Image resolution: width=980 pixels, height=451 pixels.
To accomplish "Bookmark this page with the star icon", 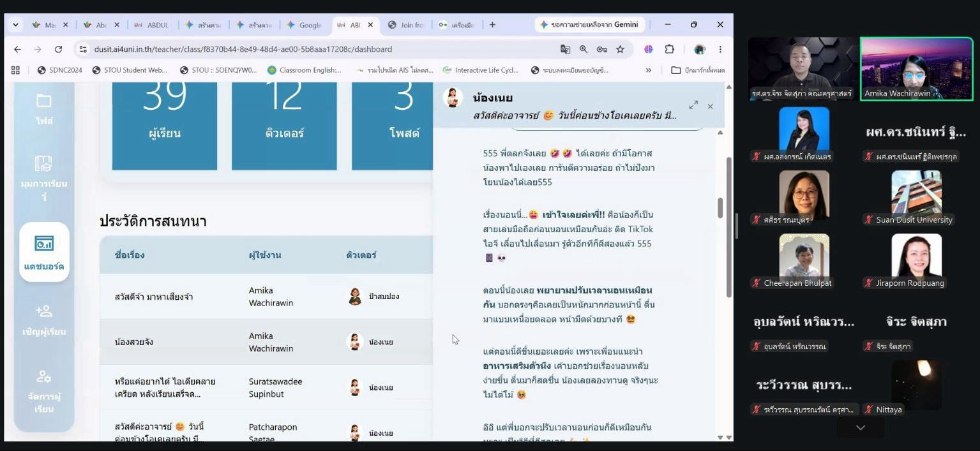I will tap(620, 49).
